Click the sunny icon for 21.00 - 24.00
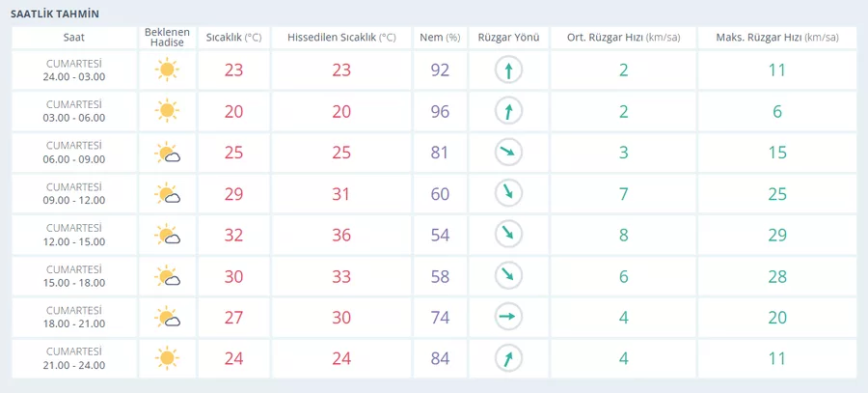Image resolution: width=868 pixels, height=393 pixels. pyautogui.click(x=167, y=358)
